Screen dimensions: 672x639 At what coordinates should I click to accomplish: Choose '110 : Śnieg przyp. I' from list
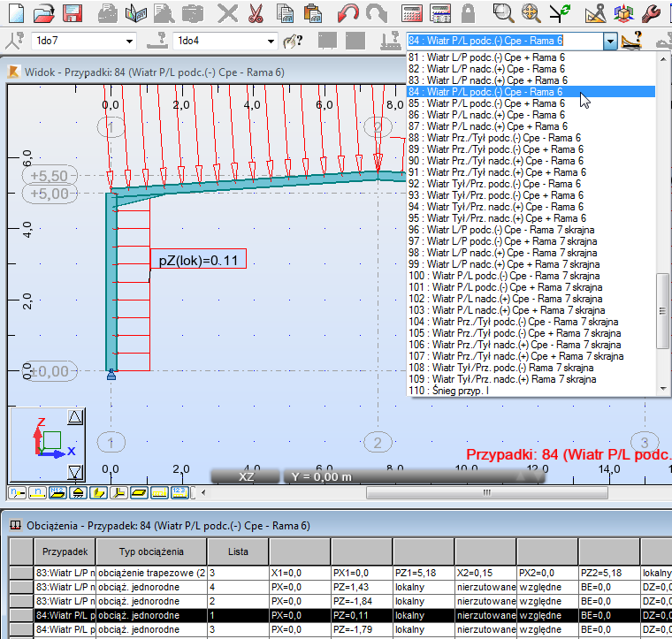[x=460, y=391]
